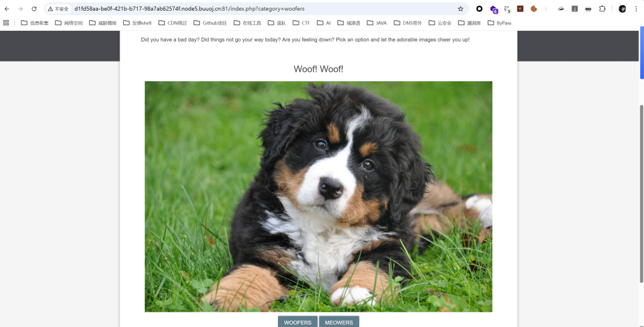This screenshot has width=644, height=327.
Task: Click the gray 'j' extension icon
Action: coord(574,9)
